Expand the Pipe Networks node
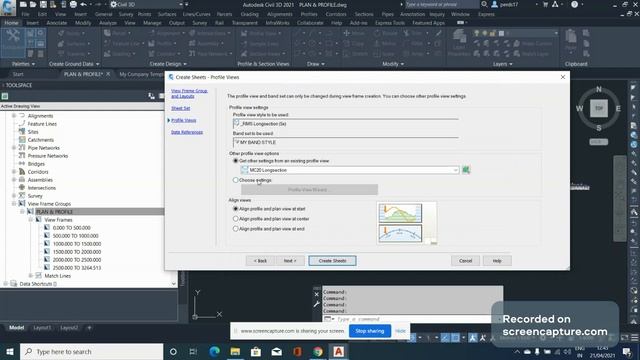The image size is (640, 360). [14, 148]
